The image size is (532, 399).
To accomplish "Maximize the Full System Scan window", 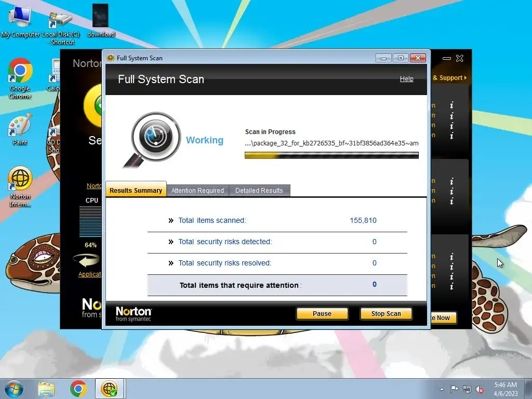I will pyautogui.click(x=401, y=58).
